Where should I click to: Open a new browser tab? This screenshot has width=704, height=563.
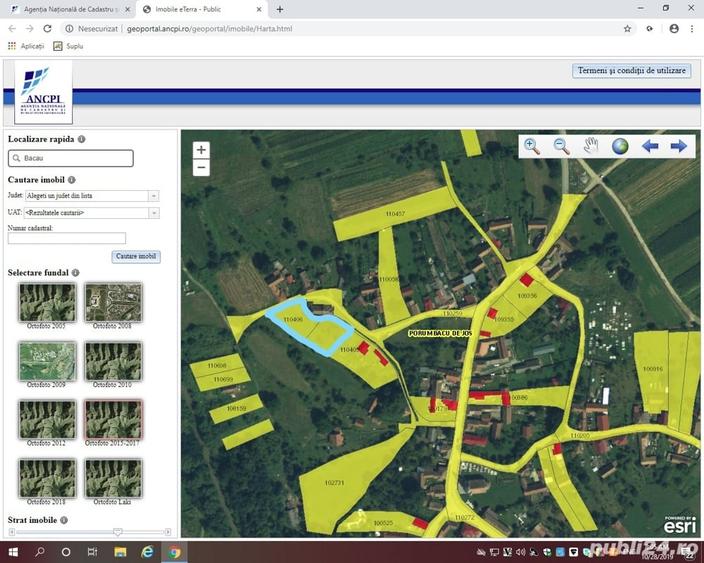click(x=279, y=9)
